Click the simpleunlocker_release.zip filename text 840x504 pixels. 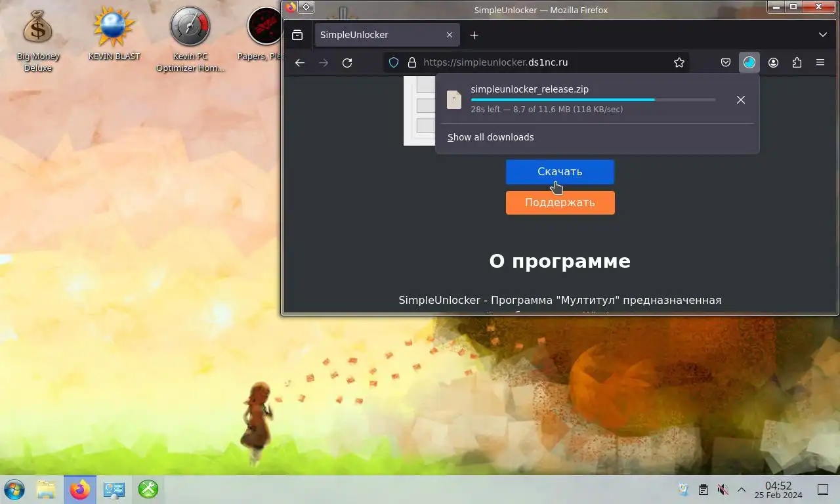point(530,89)
